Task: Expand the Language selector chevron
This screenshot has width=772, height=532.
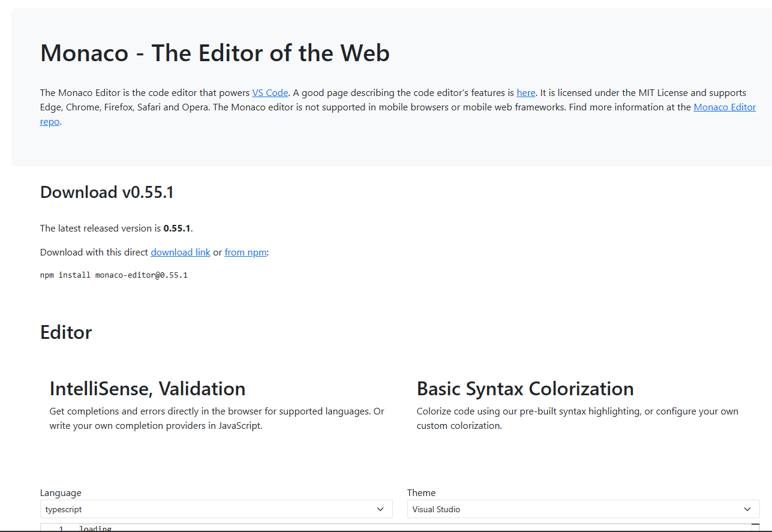Action: coord(380,509)
